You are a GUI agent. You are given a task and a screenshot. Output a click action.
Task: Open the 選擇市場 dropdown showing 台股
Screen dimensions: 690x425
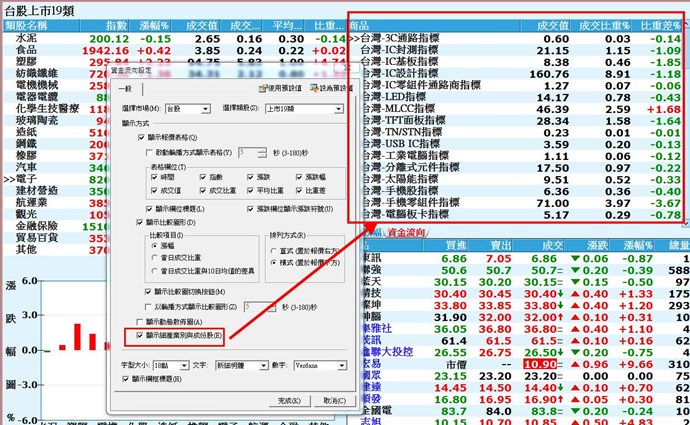188,109
